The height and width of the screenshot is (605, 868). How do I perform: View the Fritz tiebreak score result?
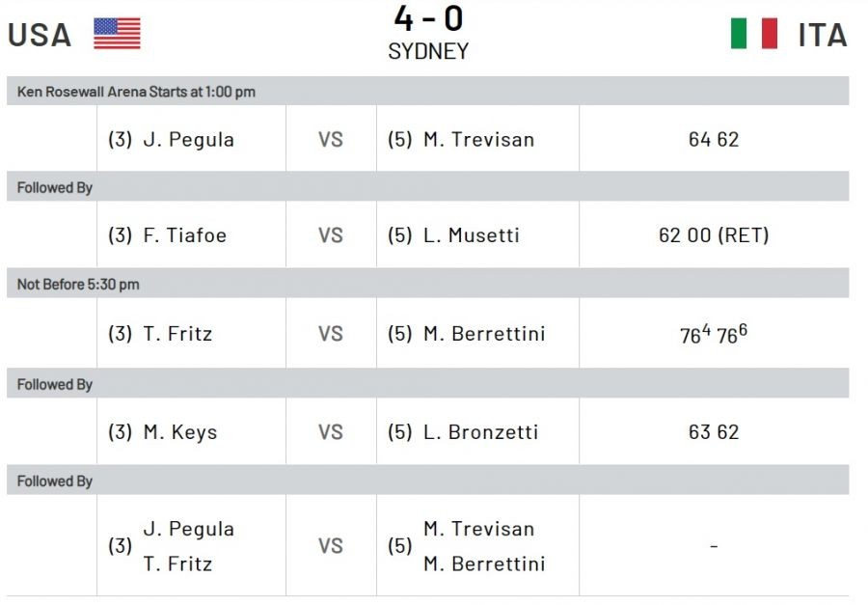pyautogui.click(x=714, y=334)
